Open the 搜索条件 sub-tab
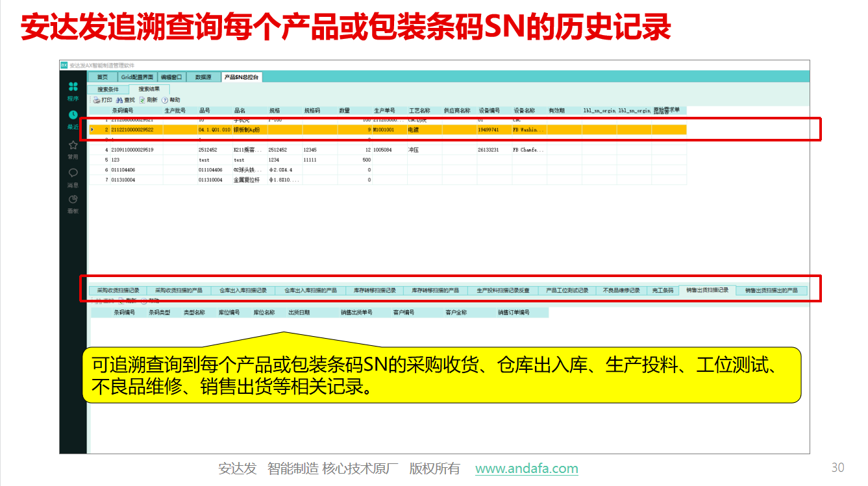 108,89
